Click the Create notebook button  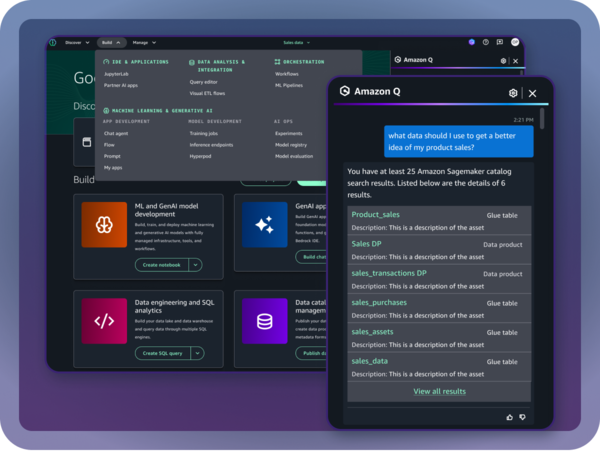[161, 265]
